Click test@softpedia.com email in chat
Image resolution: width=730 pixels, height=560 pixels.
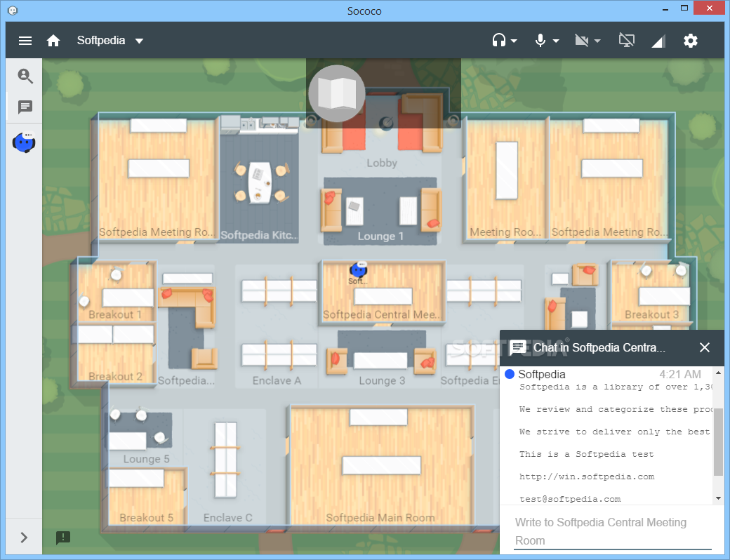pyautogui.click(x=570, y=499)
